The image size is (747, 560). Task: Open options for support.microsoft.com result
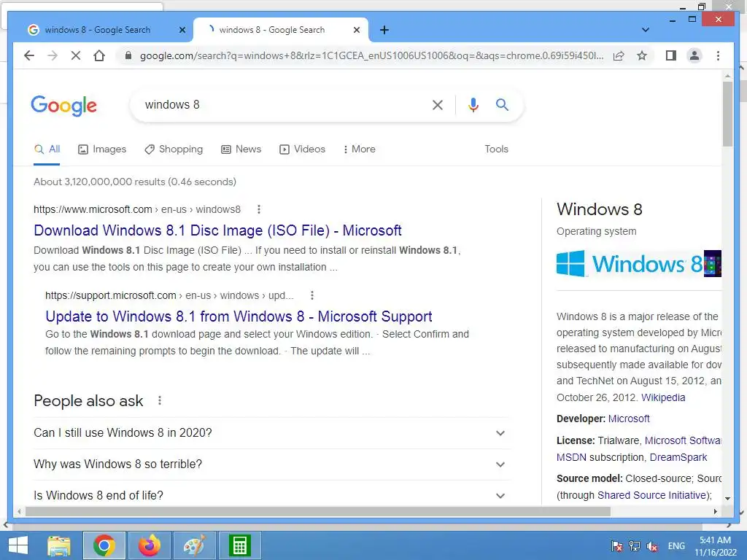(312, 295)
